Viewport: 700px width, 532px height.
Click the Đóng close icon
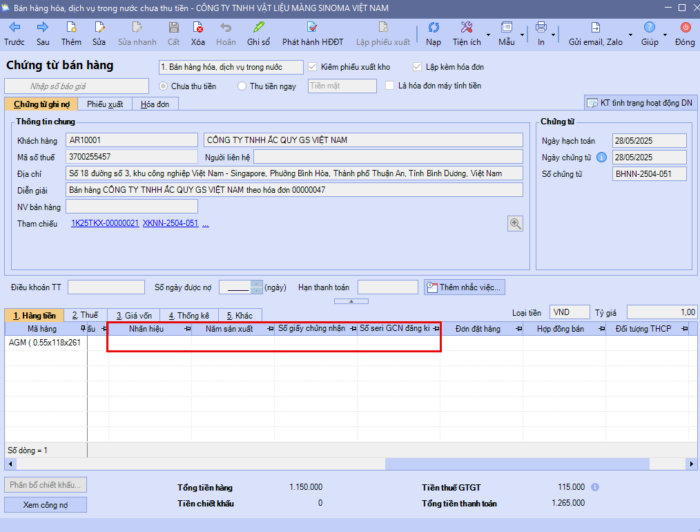tap(685, 27)
